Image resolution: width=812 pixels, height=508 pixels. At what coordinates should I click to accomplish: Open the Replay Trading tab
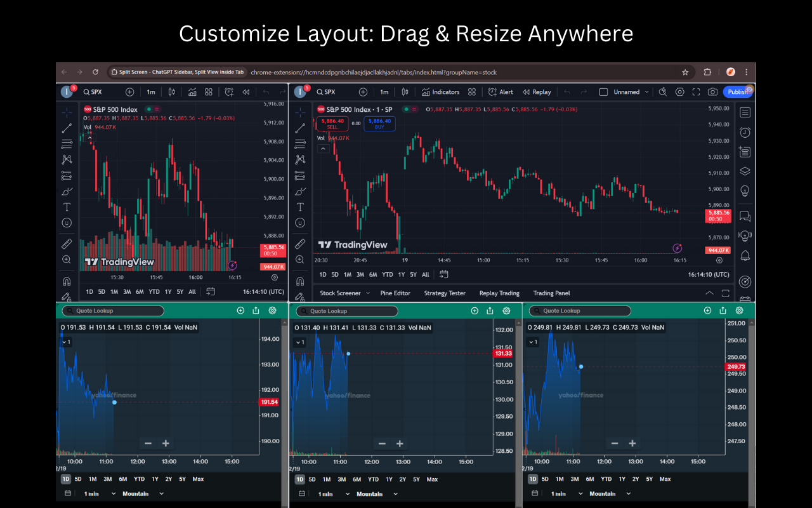point(499,293)
